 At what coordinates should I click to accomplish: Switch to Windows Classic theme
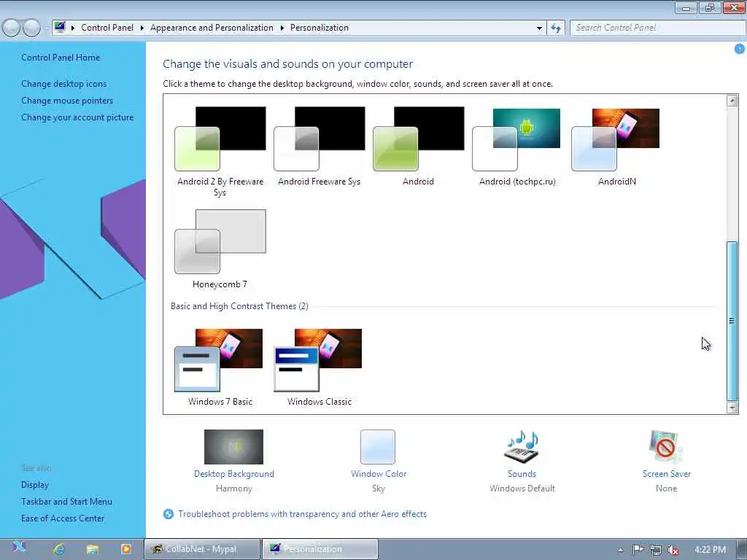pyautogui.click(x=320, y=367)
